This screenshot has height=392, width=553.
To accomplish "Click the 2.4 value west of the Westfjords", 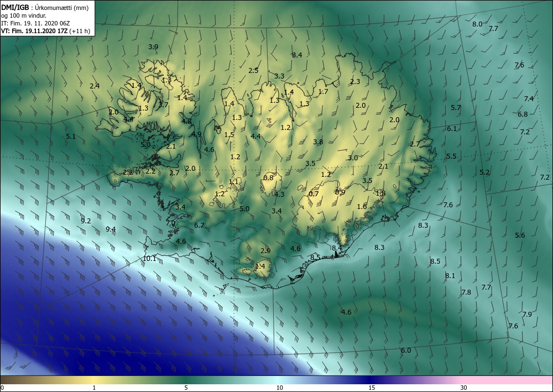I will [x=95, y=86].
